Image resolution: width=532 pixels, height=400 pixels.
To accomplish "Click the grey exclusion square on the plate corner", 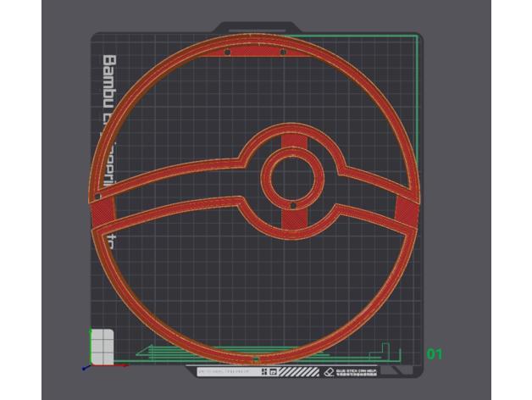I will click(102, 347).
